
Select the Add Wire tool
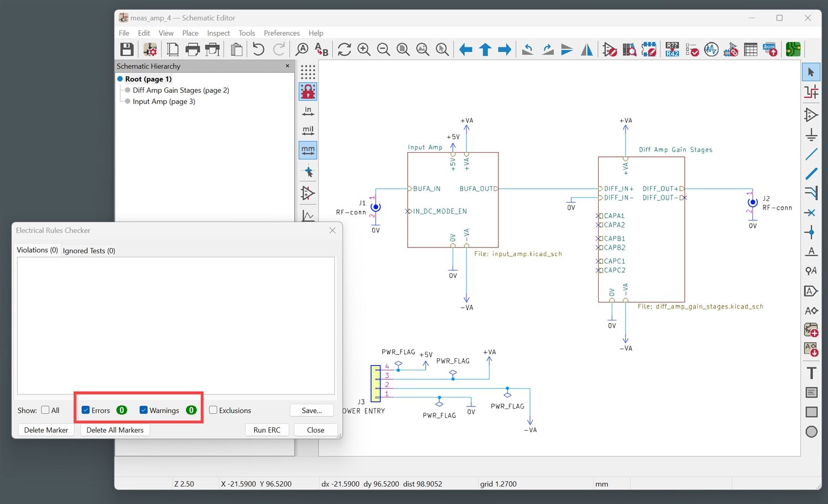point(811,154)
